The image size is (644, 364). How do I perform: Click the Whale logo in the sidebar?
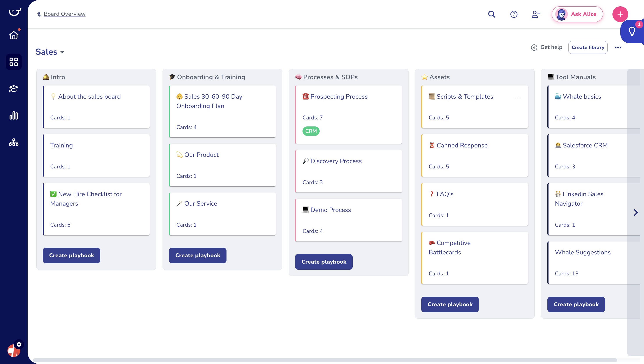(x=15, y=12)
